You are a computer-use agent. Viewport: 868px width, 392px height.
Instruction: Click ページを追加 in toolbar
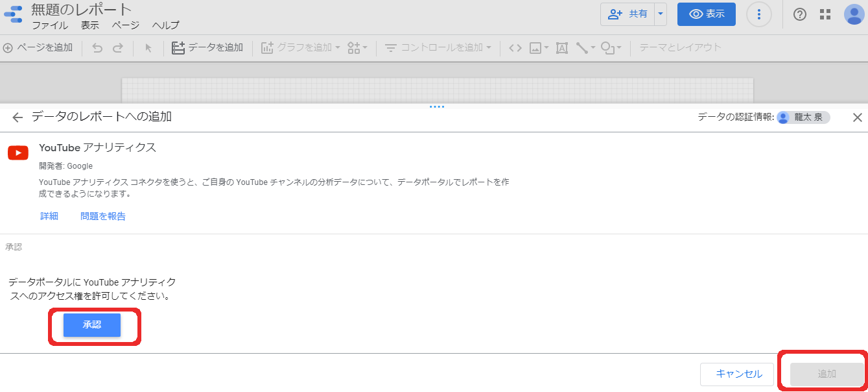(38, 47)
